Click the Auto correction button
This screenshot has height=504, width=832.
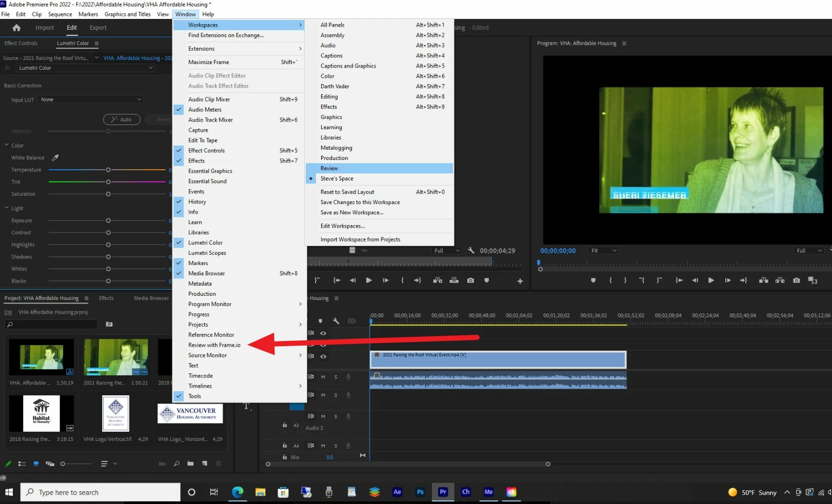point(122,119)
